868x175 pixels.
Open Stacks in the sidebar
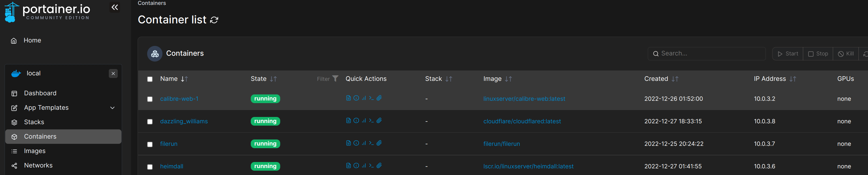point(34,122)
